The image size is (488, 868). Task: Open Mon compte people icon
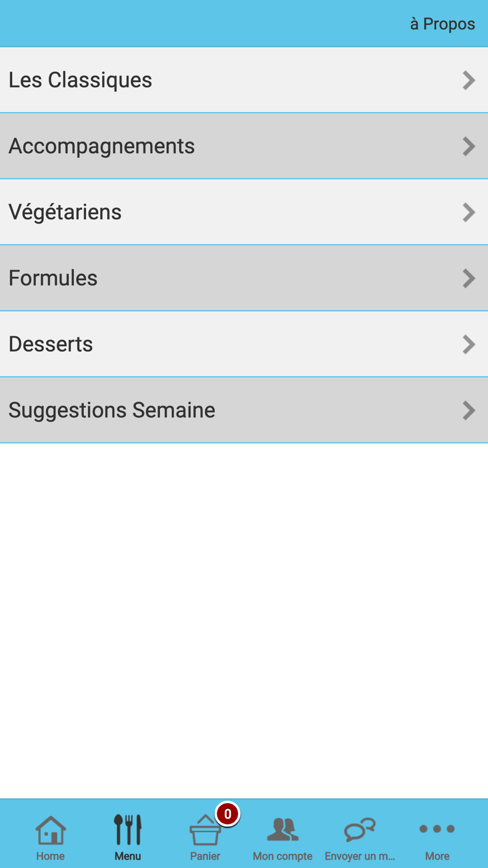[x=283, y=829]
